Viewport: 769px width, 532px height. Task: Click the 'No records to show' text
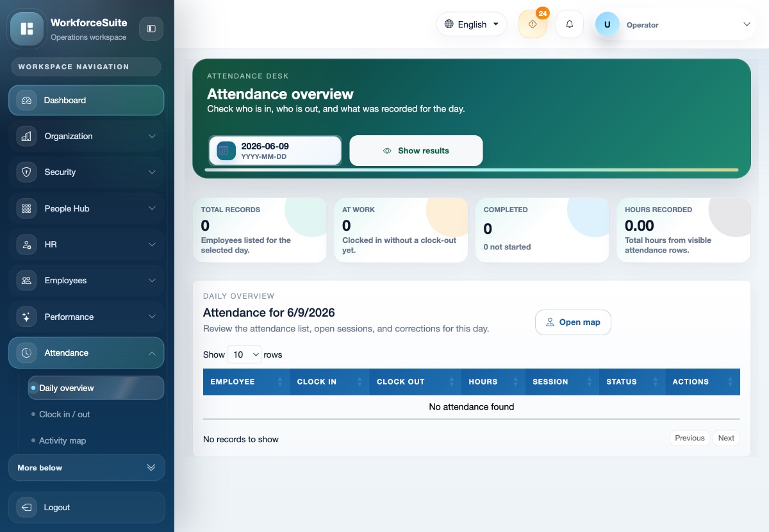241,440
